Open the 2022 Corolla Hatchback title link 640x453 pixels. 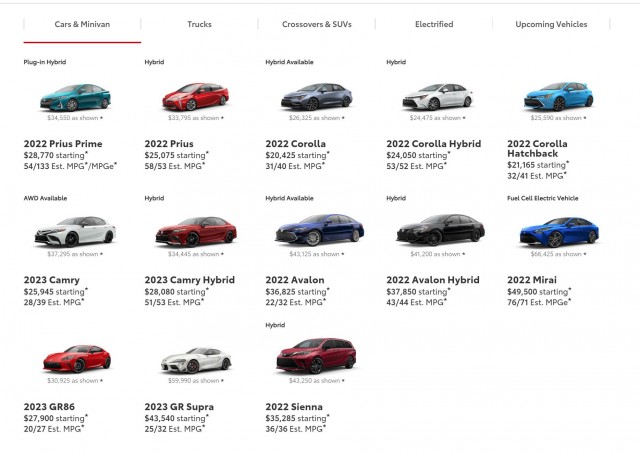537,149
